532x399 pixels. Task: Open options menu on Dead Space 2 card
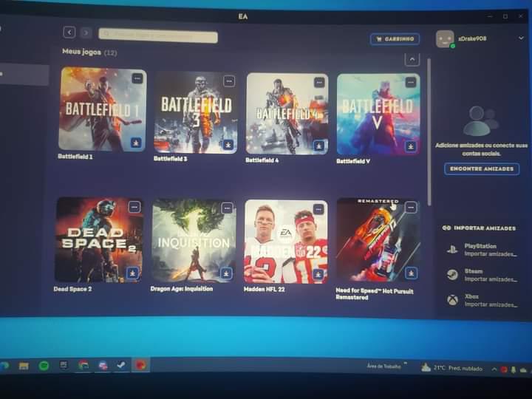(134, 207)
